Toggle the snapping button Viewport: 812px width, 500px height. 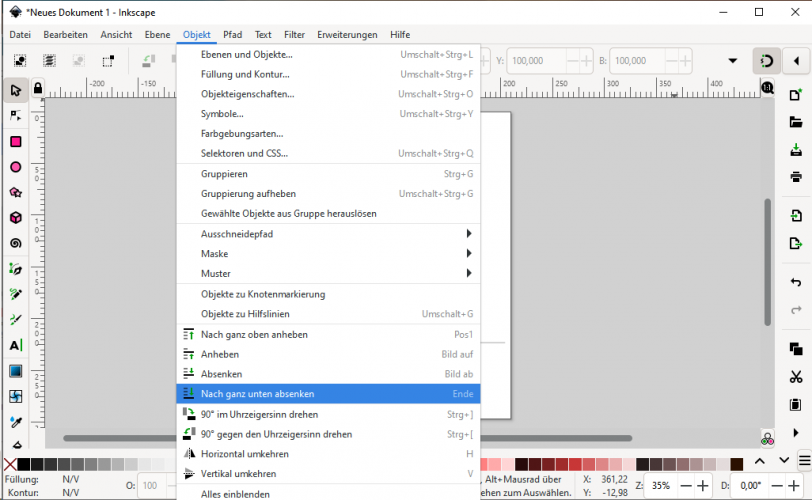point(766,61)
